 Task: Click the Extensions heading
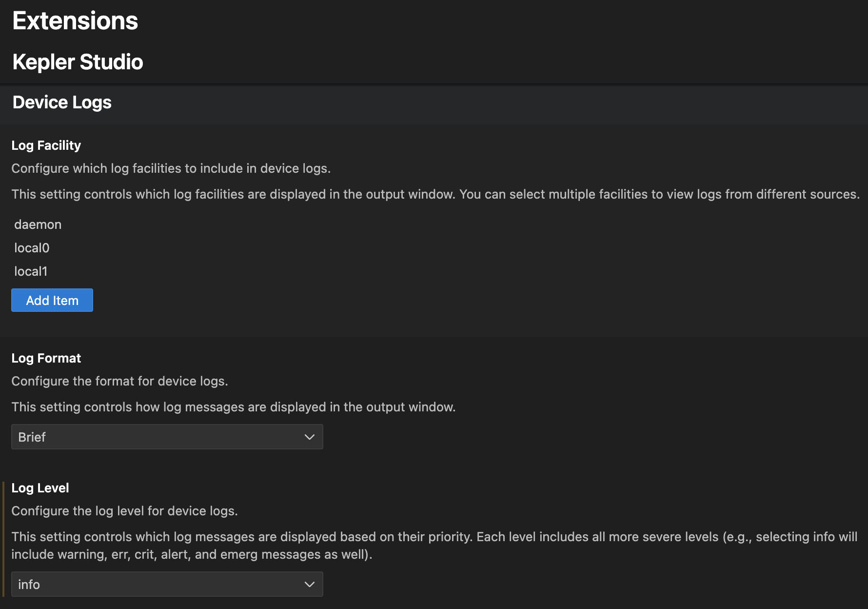click(x=75, y=21)
